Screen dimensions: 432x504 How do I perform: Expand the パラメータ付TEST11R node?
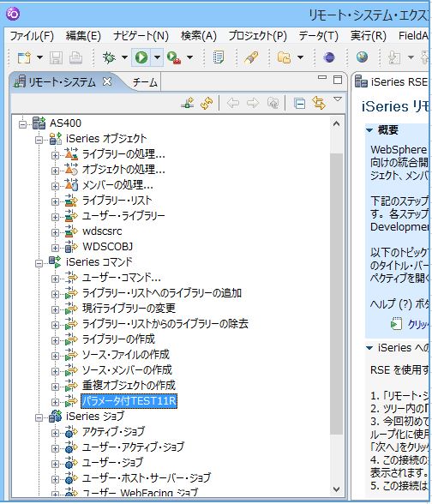tap(55, 402)
